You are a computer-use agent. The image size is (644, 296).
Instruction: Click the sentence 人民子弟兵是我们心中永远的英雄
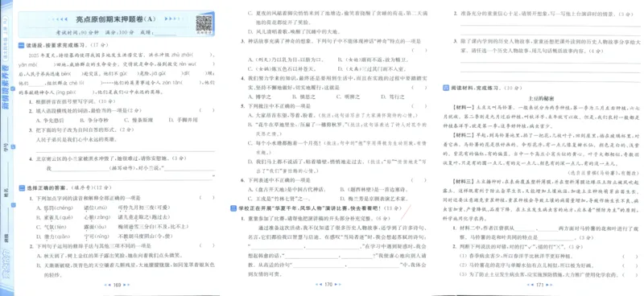[x=76, y=140]
